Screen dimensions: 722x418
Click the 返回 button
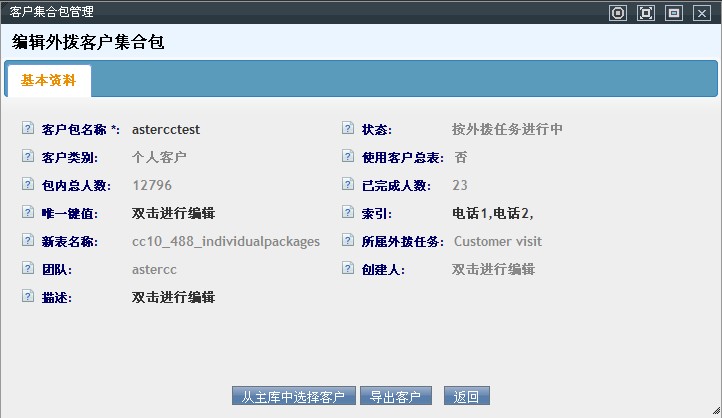466,396
